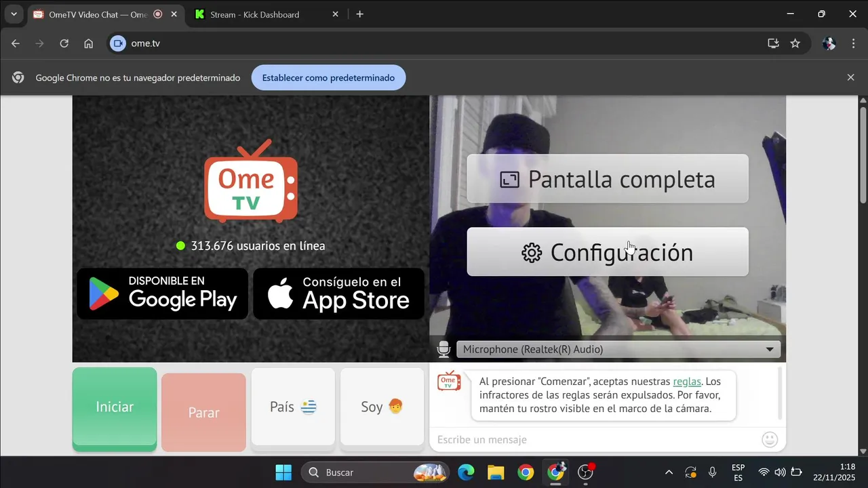Viewport: 868px width, 488px height.
Task: Open the taskbar app with red notification badge
Action: tap(586, 472)
